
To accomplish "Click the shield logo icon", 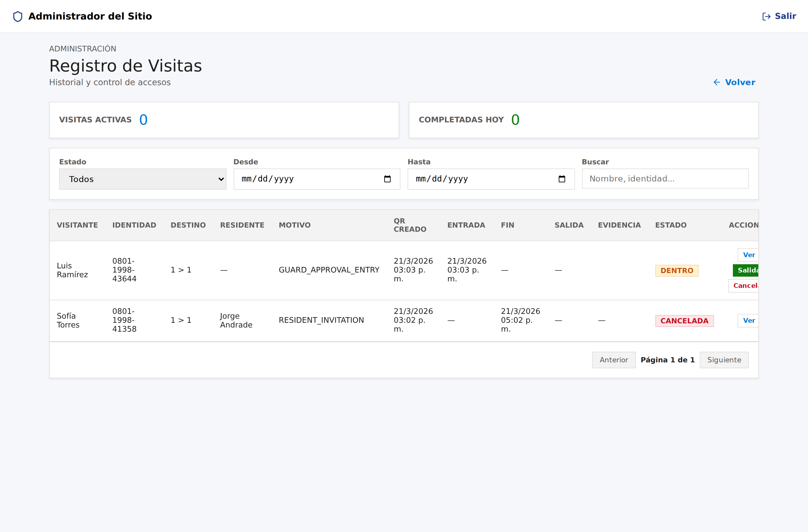I will point(18,16).
